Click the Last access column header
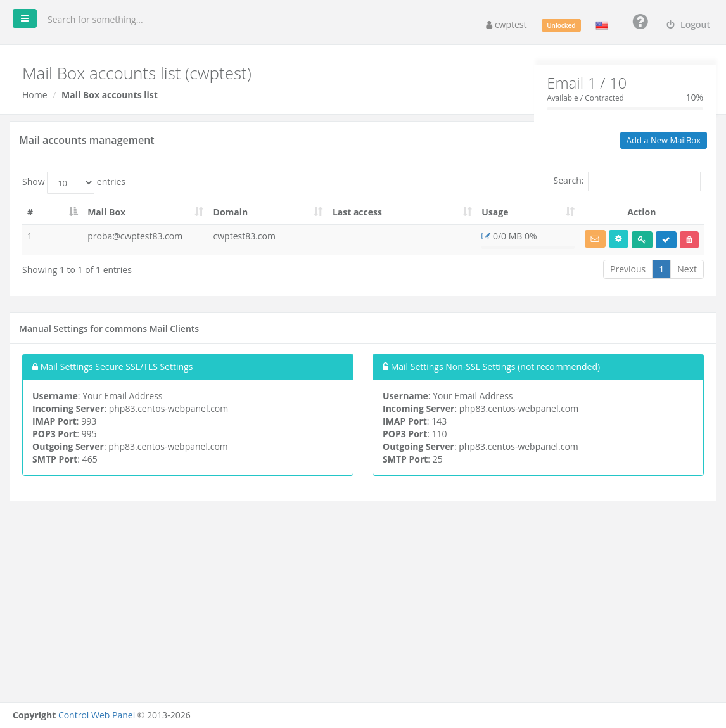Viewport: 726px width, 728px height. tap(357, 212)
